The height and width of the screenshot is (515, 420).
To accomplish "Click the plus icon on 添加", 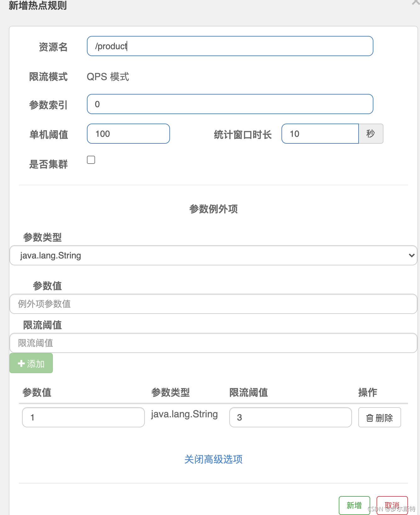I will tap(21, 363).
